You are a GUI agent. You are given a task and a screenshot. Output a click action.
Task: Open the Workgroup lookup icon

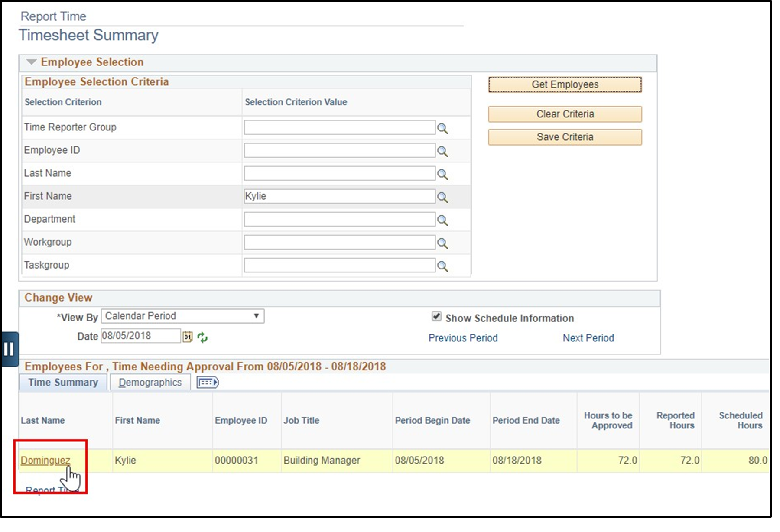click(x=442, y=242)
